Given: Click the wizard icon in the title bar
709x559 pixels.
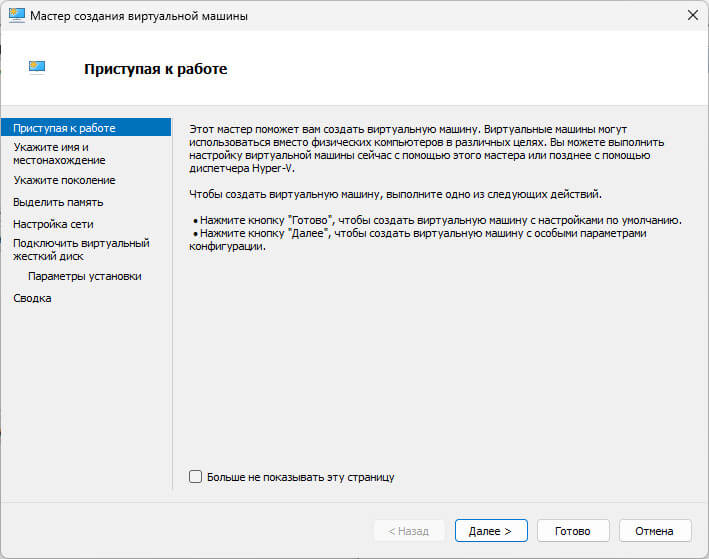Looking at the screenshot, I should 16,15.
